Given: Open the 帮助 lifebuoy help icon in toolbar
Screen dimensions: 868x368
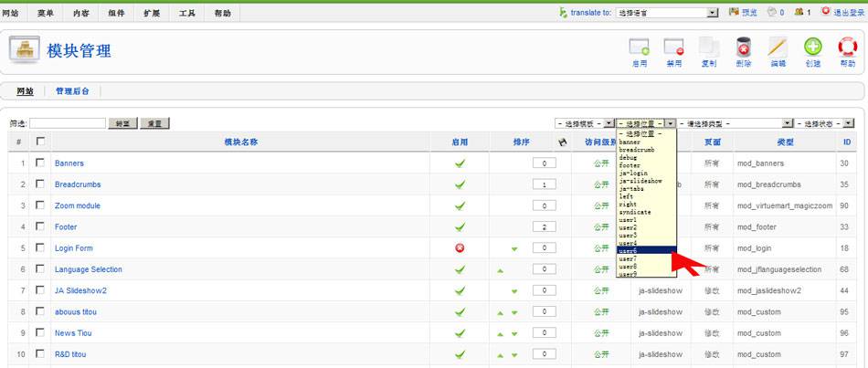Looking at the screenshot, I should tap(848, 47).
